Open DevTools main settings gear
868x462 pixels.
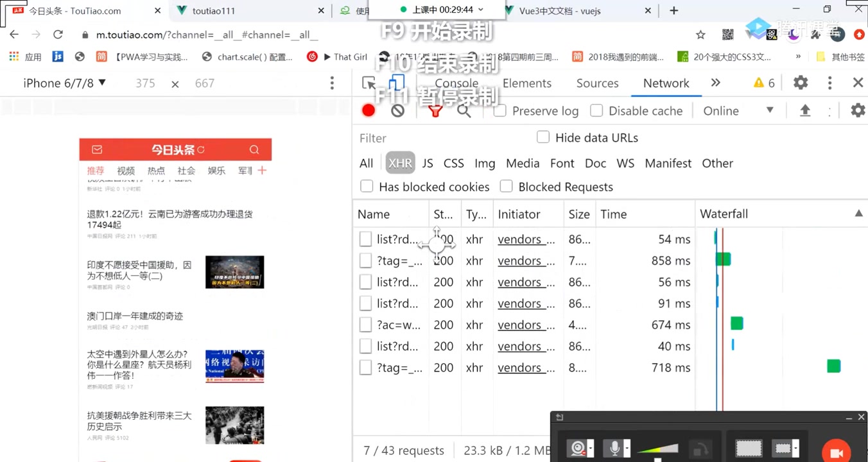tap(801, 83)
